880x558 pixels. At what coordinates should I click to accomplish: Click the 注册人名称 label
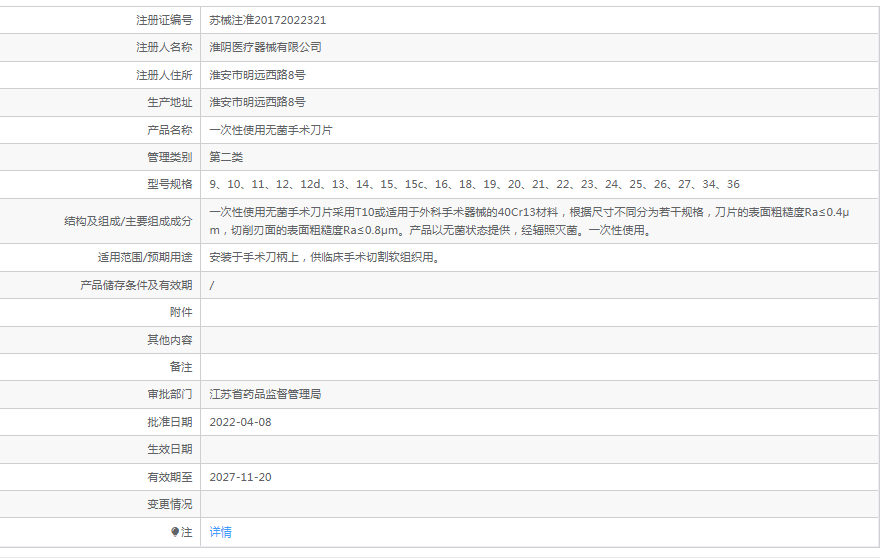tap(164, 47)
